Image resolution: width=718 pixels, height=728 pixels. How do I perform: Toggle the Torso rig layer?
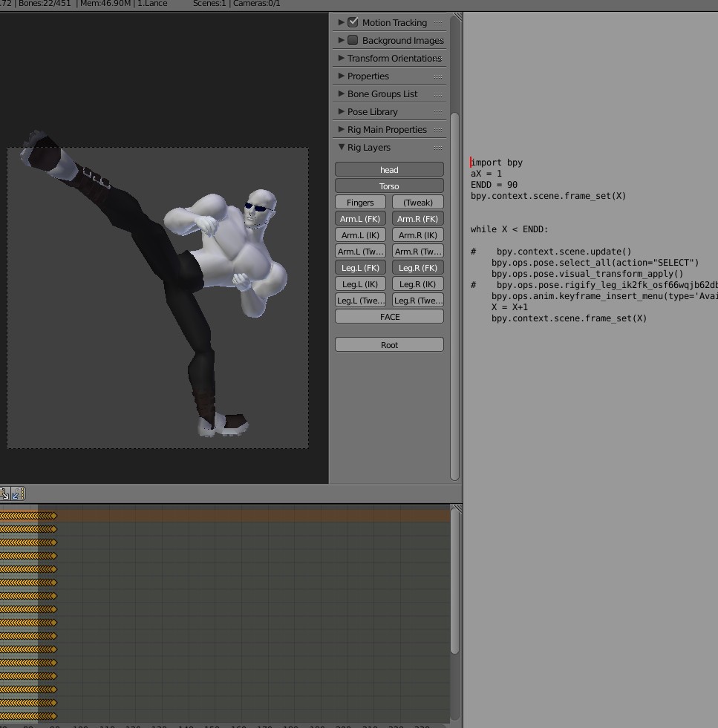click(x=389, y=186)
